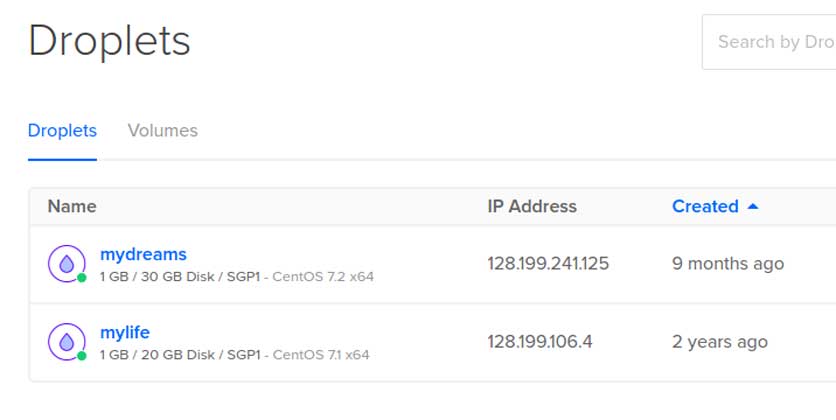Sort by the Created column header
Viewport: 836px width, 420px height.
click(x=705, y=207)
